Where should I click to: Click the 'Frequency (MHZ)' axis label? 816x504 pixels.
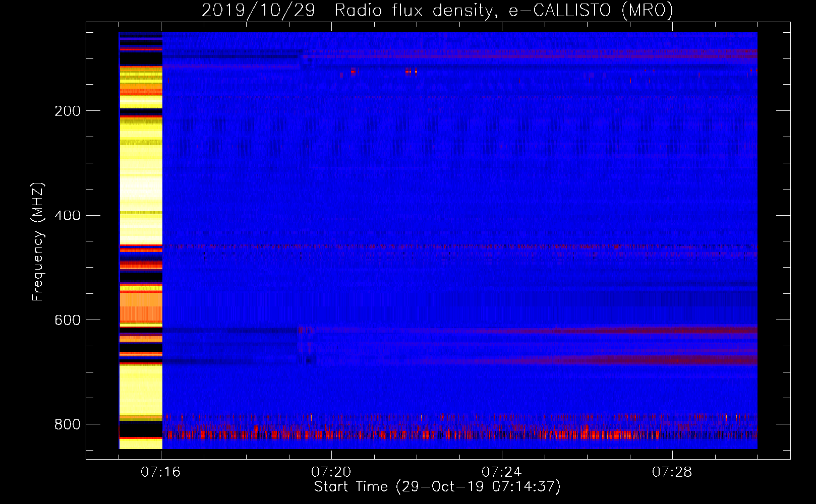click(x=38, y=241)
